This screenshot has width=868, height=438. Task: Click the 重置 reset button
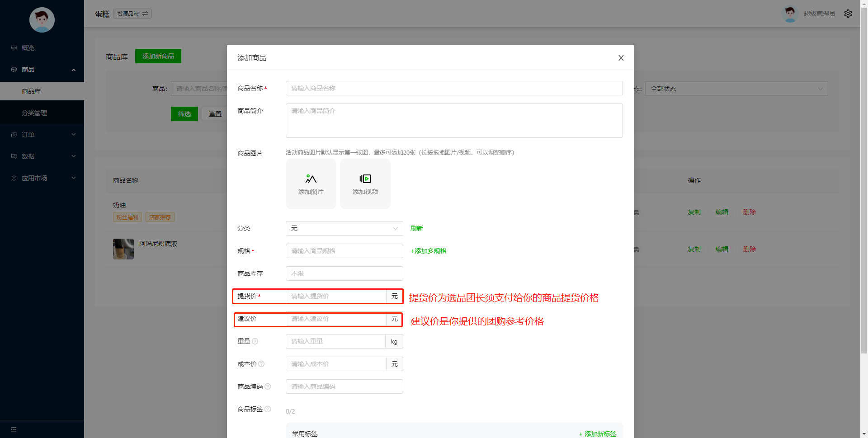point(215,114)
